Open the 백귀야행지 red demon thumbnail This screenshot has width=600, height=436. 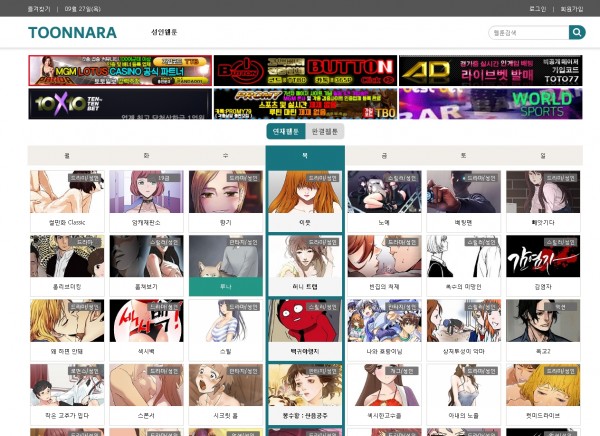pos(305,321)
